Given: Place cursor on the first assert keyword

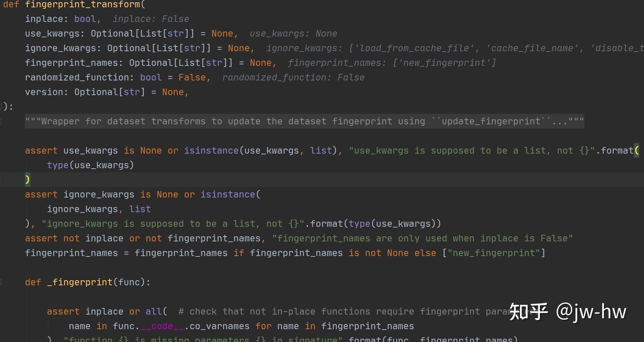Looking at the screenshot, I should coord(41,150).
